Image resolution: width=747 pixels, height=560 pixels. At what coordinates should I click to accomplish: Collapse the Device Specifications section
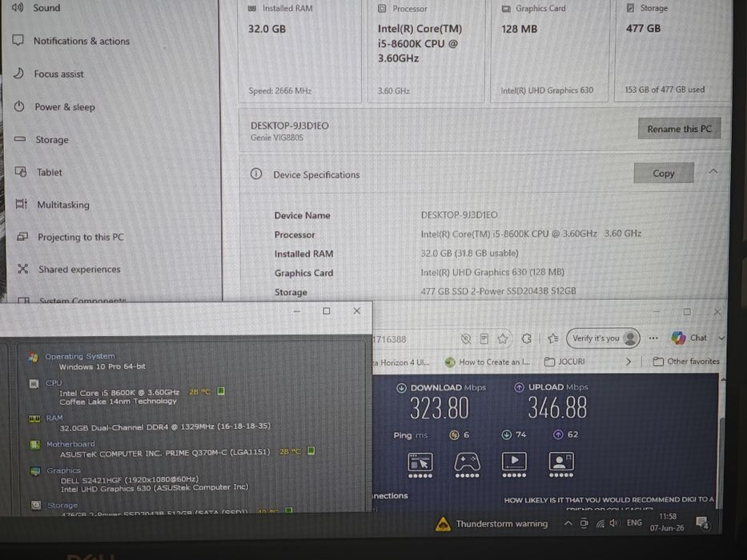pos(713,171)
